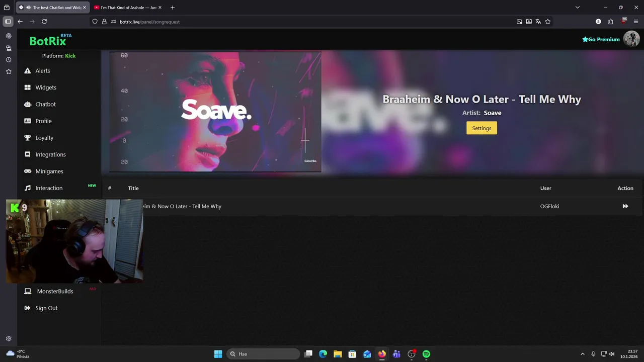Go back to the previous page
Screen dimensions: 644x362
point(20,22)
